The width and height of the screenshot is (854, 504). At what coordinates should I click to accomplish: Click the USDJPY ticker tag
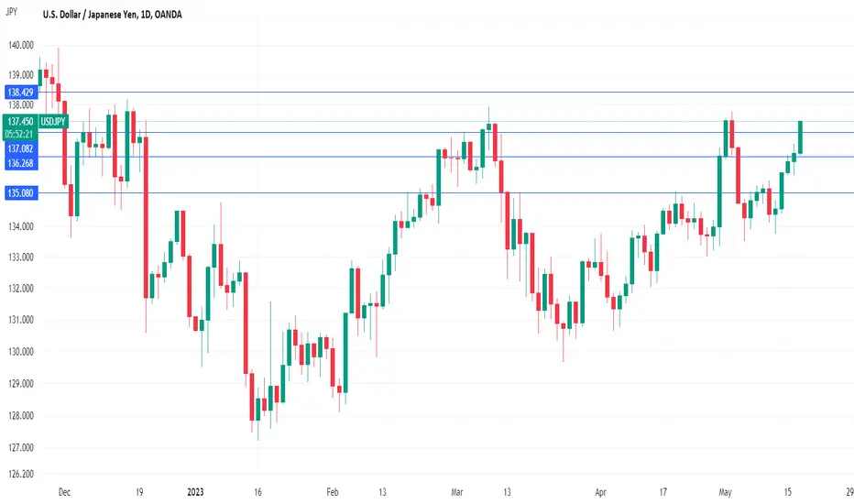(53, 122)
